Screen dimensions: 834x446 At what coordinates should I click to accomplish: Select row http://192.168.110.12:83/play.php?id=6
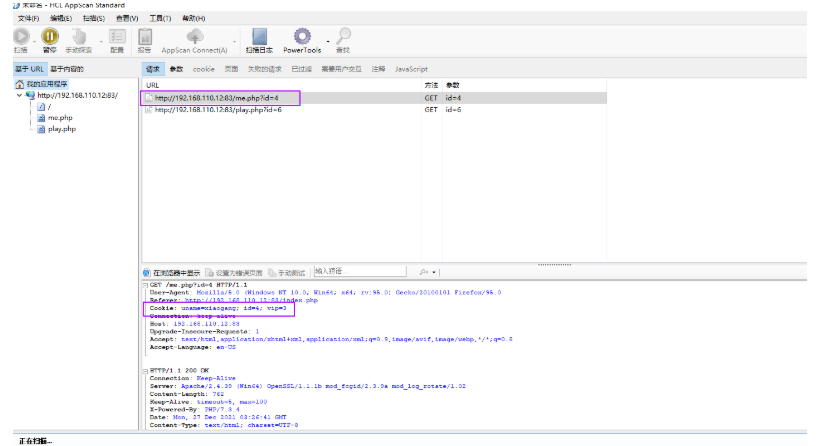pyautogui.click(x=374, y=110)
